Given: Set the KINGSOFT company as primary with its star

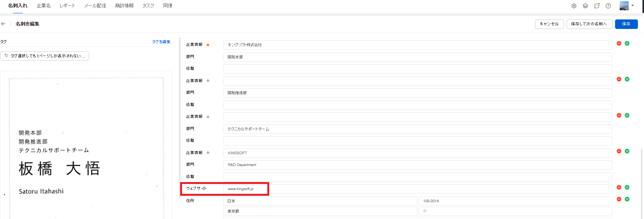Looking at the screenshot, I should [x=208, y=153].
